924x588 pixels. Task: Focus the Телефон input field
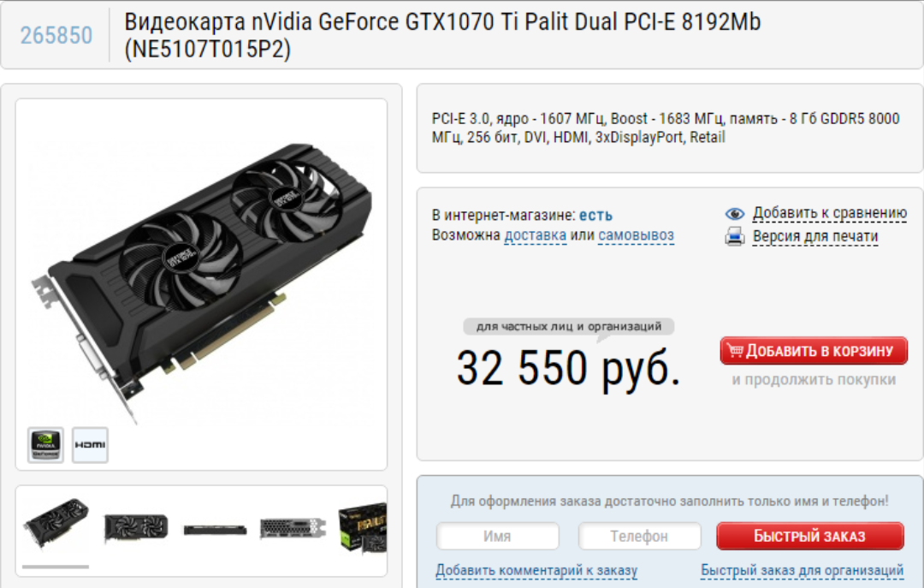pos(639,536)
